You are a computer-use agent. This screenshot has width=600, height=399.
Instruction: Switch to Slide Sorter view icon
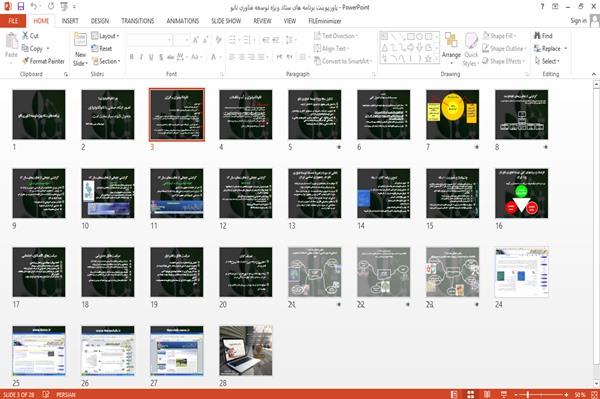pyautogui.click(x=471, y=394)
